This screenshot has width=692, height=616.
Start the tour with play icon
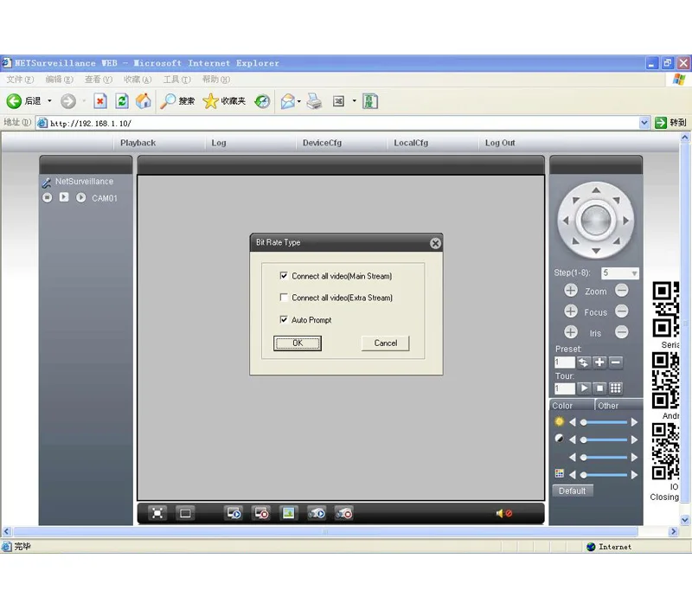coord(584,388)
